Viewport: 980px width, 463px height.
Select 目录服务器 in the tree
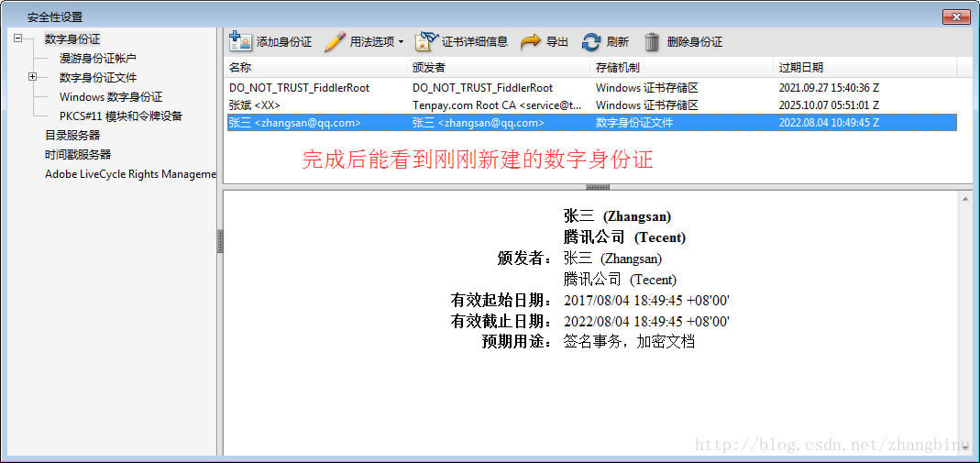[x=72, y=135]
